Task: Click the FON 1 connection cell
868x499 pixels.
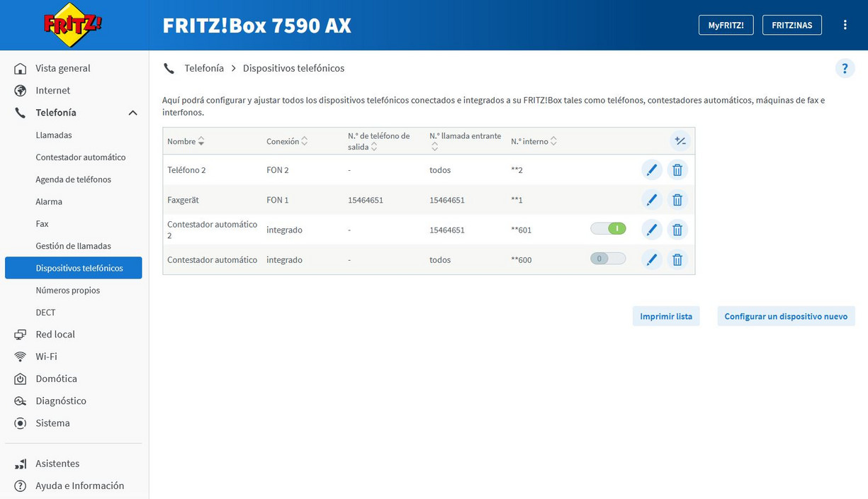Action: click(278, 200)
